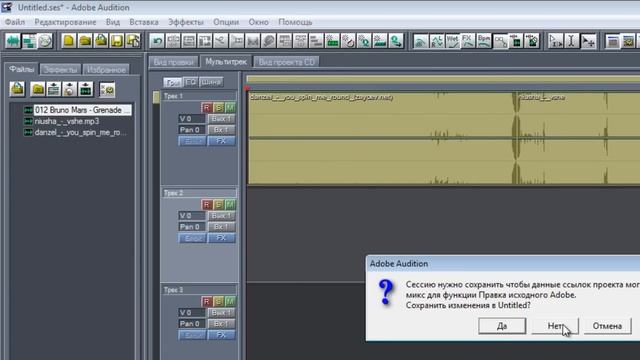Arm Track 2 for recording with R

(x=207, y=204)
